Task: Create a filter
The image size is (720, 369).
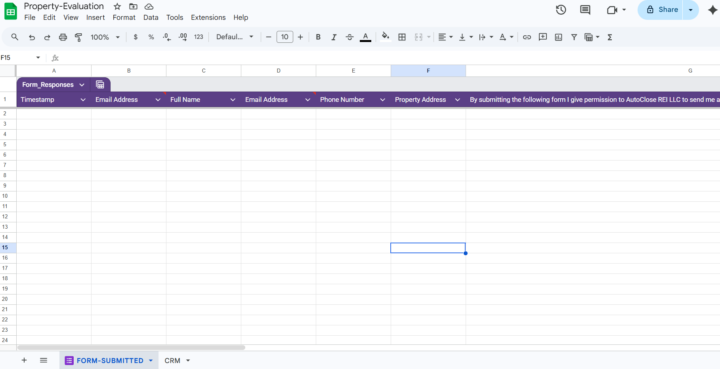Action: click(x=574, y=37)
